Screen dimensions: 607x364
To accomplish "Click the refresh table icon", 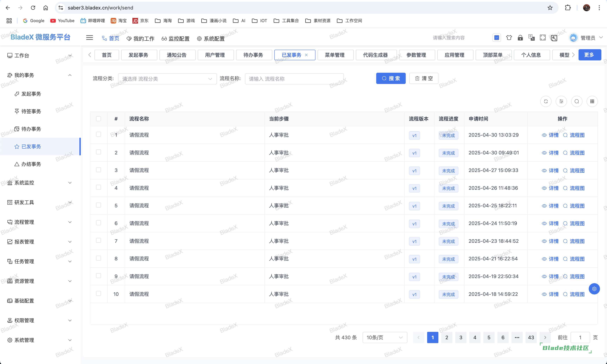I will [x=546, y=101].
